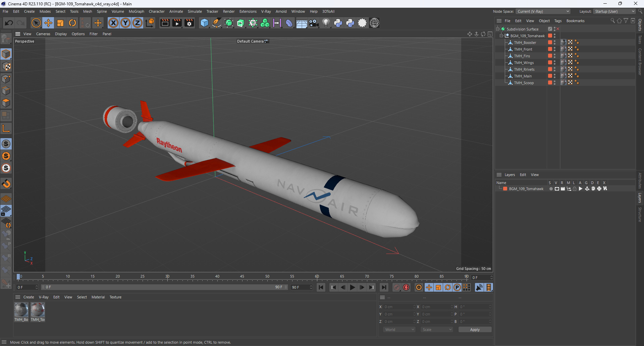This screenshot has height=346, width=644.
Task: Activate the Rotate tool in top toolbar
Action: [x=72, y=23]
